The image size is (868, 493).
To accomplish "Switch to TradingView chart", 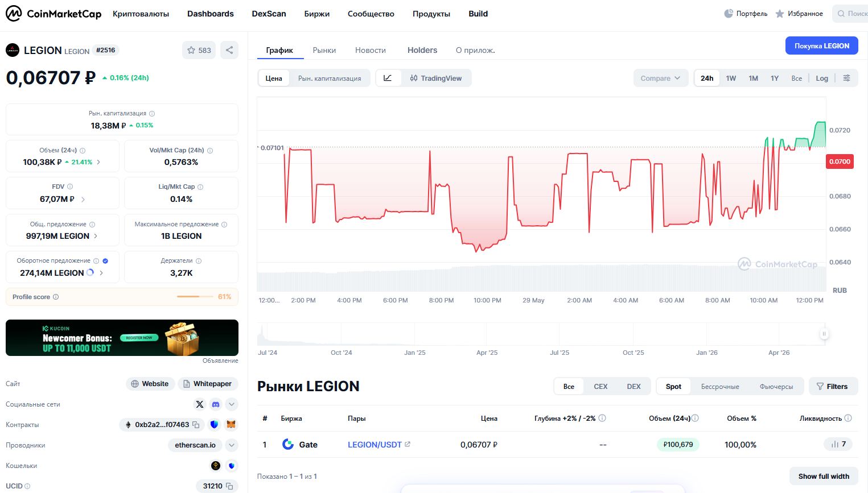I will click(436, 78).
